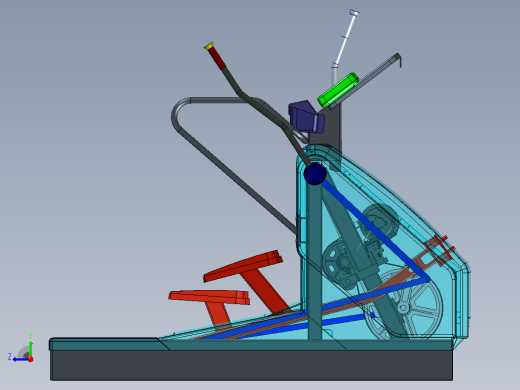
Task: Select the long blue diagonal link bar
Action: [x=375, y=230]
